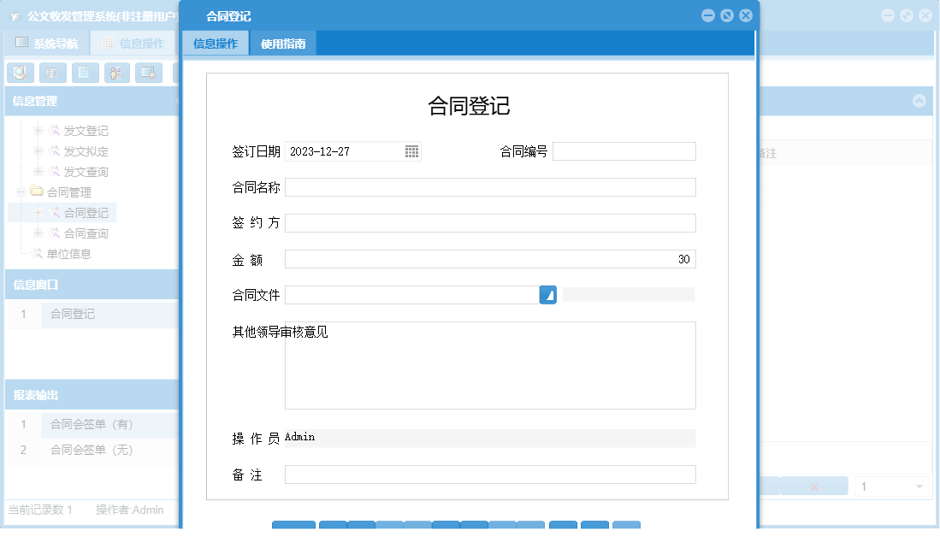Select the 信息操作 tab
940x560 pixels.
[215, 42]
